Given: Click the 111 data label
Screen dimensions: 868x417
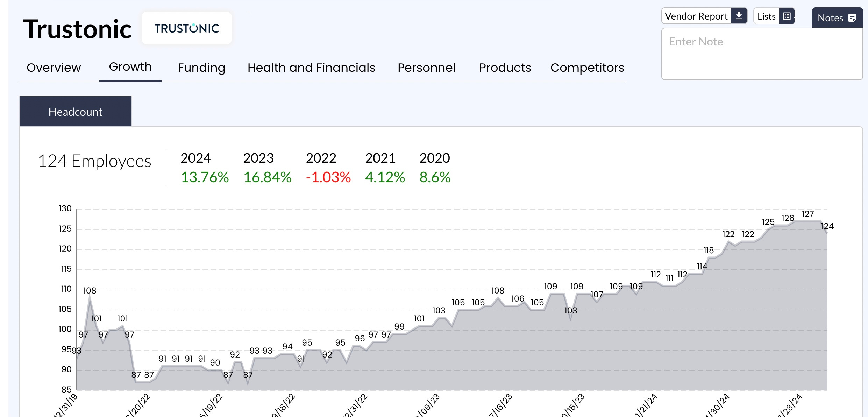Looking at the screenshot, I should [x=669, y=278].
